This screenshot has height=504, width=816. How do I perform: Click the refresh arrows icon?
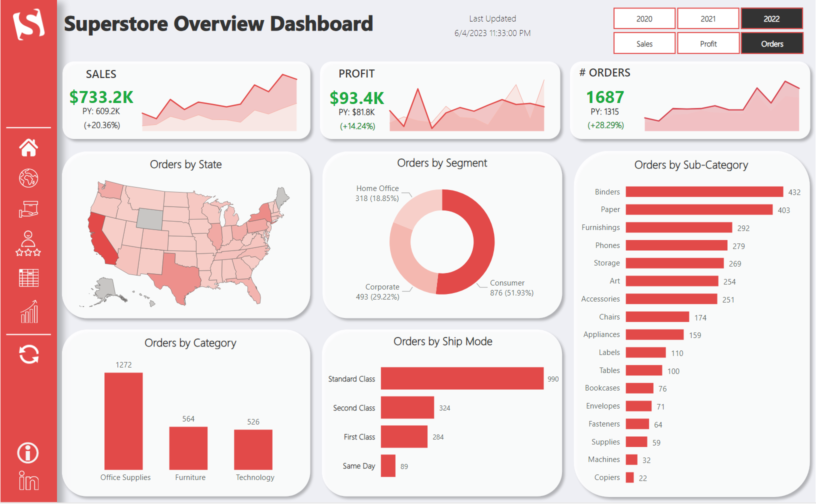click(28, 354)
